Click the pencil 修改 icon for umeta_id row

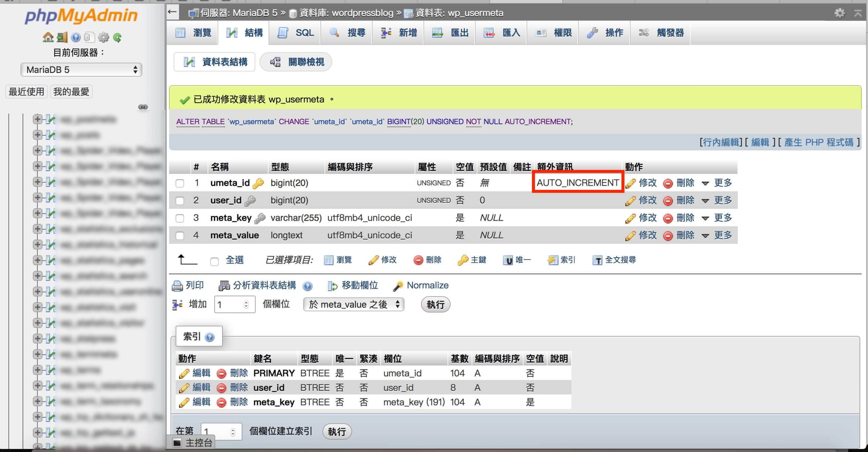(630, 183)
